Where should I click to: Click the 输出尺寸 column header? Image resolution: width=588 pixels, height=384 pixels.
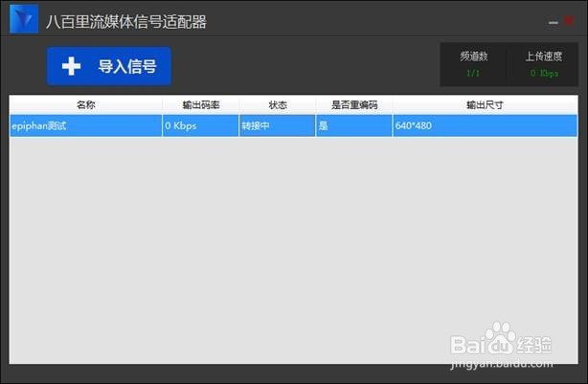[485, 105]
